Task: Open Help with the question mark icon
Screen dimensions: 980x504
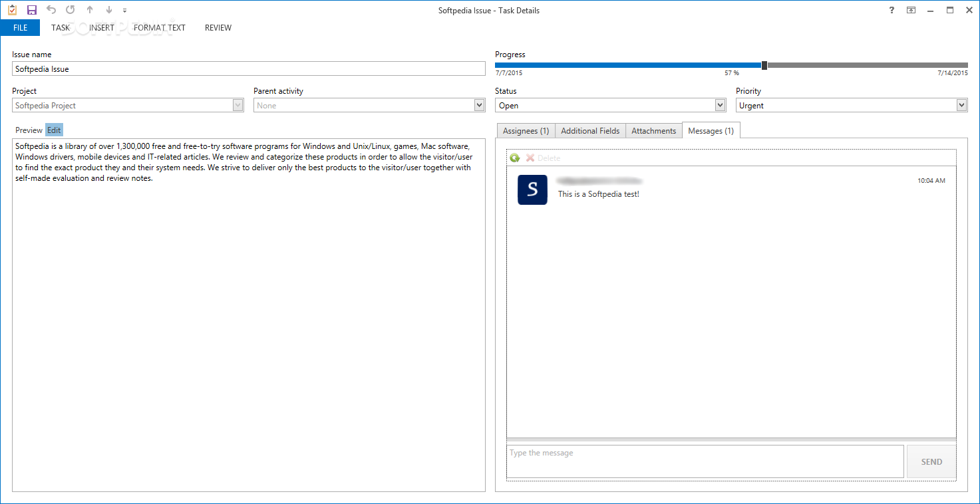Action: click(x=892, y=10)
